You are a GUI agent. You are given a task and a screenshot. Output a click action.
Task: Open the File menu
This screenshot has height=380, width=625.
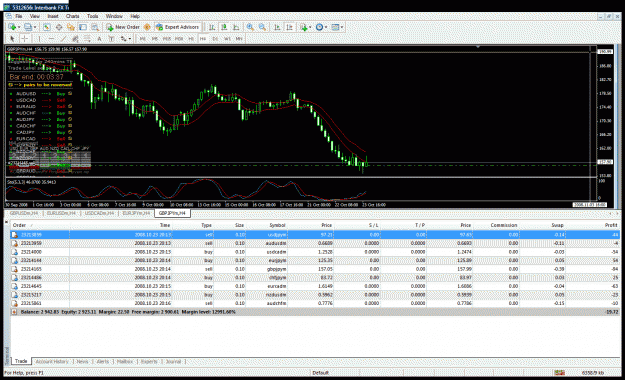(x=19, y=16)
